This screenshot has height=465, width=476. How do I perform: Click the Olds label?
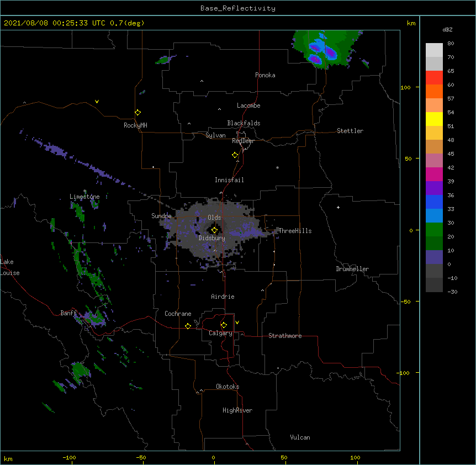click(214, 218)
